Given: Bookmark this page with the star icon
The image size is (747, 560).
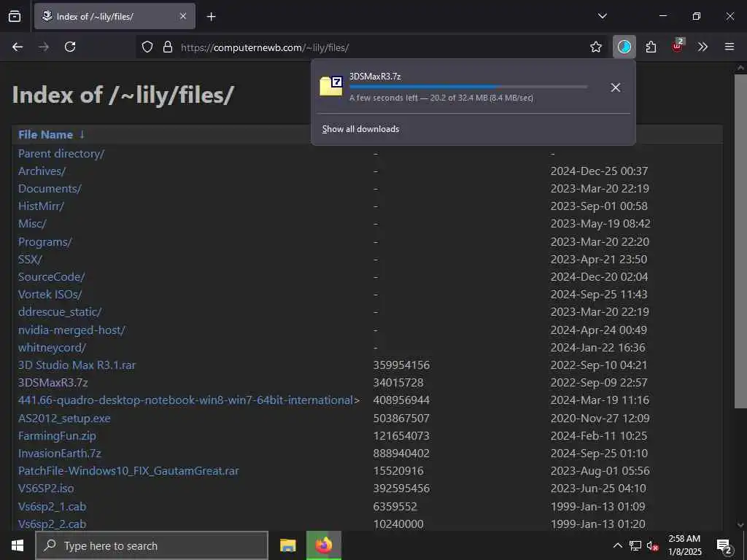Looking at the screenshot, I should point(595,47).
